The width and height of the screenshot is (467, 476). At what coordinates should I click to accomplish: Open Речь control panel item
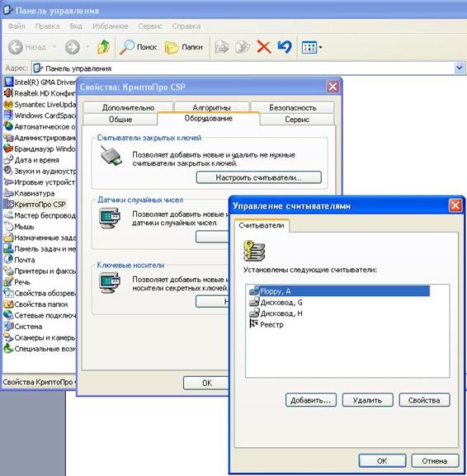pos(17,282)
